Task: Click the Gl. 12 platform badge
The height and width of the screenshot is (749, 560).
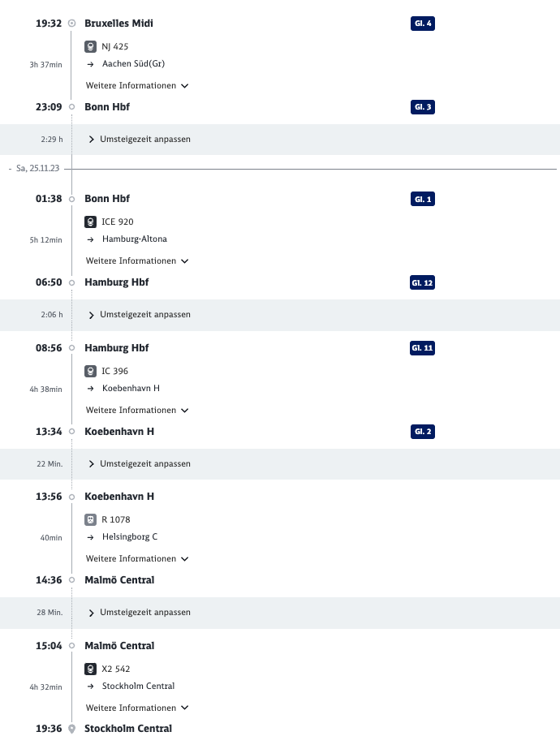Action: 422,282
